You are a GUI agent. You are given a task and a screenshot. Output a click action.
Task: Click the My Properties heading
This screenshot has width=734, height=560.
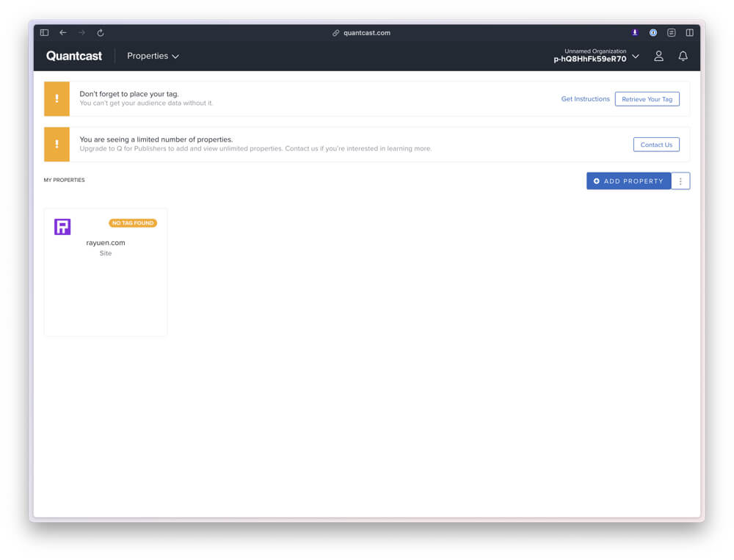(x=64, y=180)
